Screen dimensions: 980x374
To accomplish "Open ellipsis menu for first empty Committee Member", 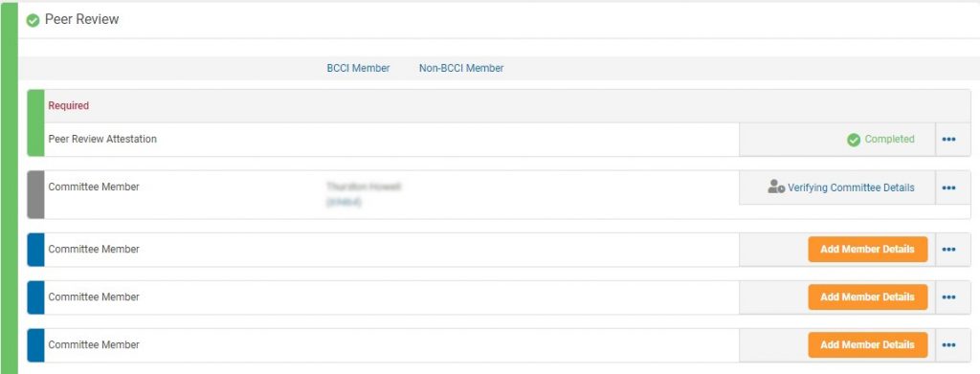I will (948, 249).
